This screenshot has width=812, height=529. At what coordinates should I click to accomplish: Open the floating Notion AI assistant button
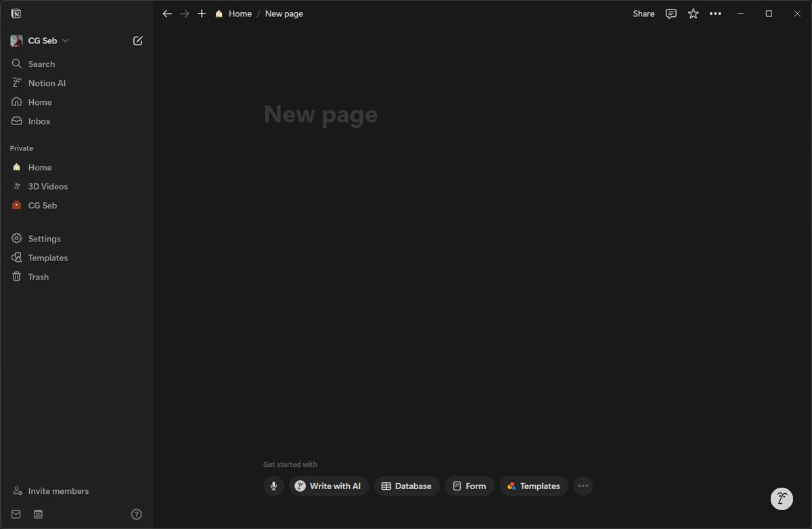(x=782, y=499)
